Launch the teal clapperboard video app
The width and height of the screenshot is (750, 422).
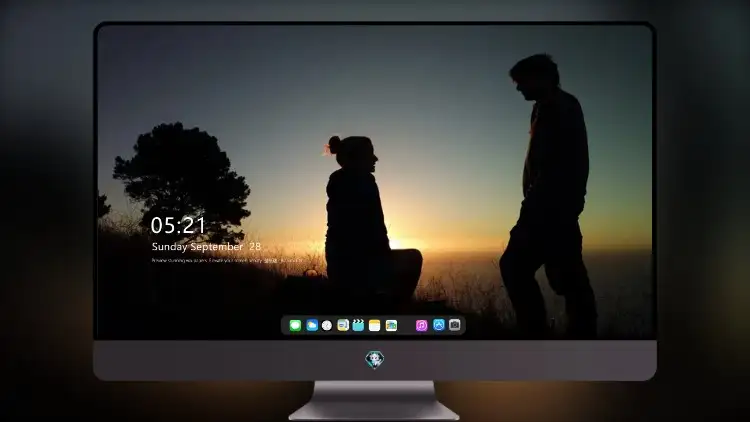click(x=358, y=325)
